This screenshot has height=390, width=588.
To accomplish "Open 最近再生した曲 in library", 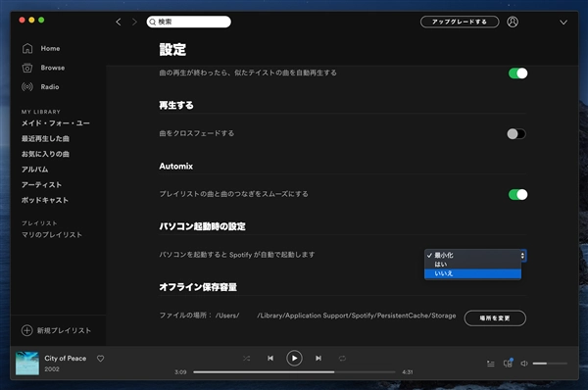I will 45,139.
